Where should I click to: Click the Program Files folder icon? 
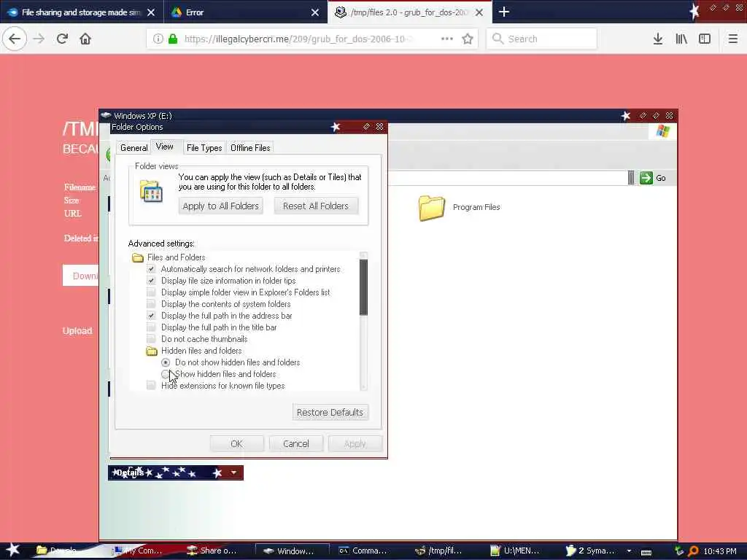click(x=432, y=208)
